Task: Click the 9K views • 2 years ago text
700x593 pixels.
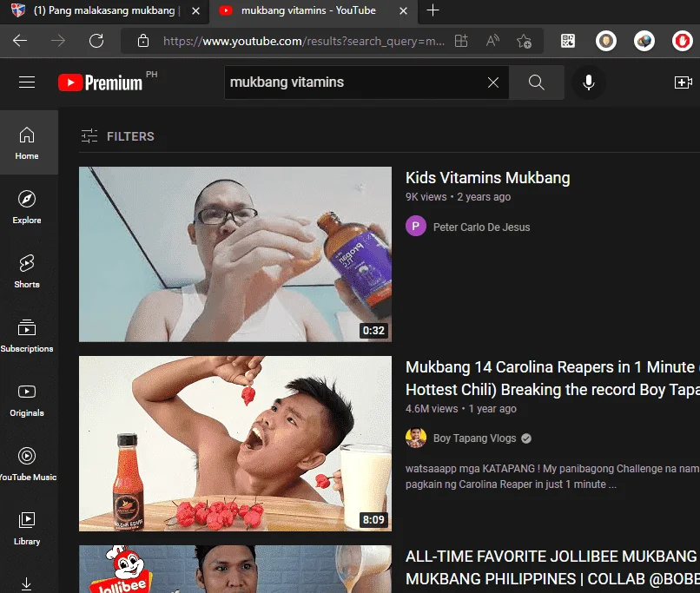Action: click(x=458, y=197)
